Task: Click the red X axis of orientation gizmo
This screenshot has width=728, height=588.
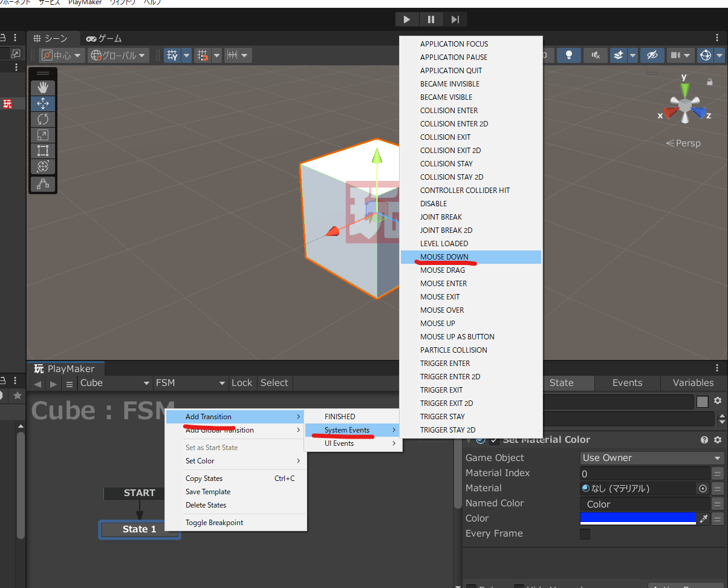Action: [669, 113]
